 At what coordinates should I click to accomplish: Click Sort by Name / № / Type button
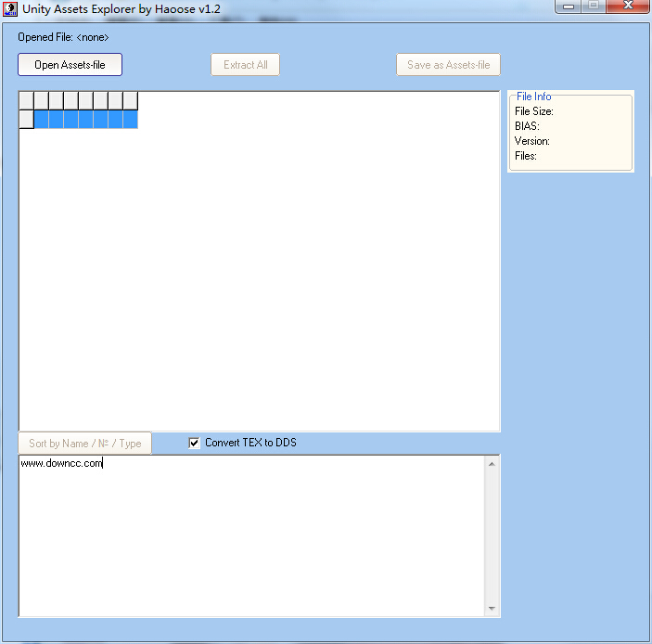pos(84,443)
